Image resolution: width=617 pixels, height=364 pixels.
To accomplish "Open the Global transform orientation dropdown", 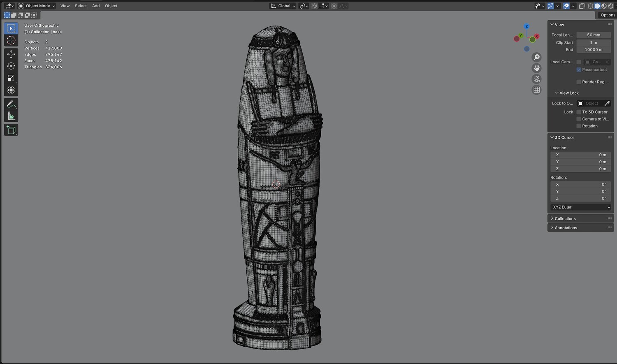I will pos(283,6).
